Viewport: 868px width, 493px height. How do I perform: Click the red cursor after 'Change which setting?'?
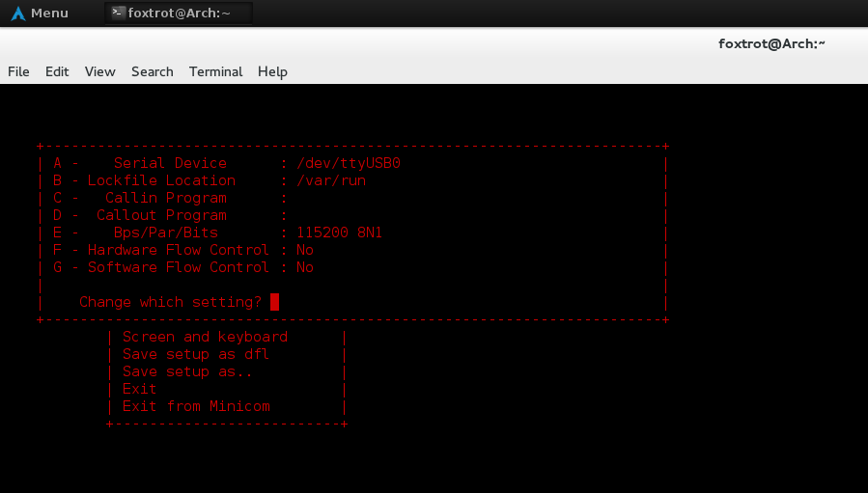tap(275, 302)
